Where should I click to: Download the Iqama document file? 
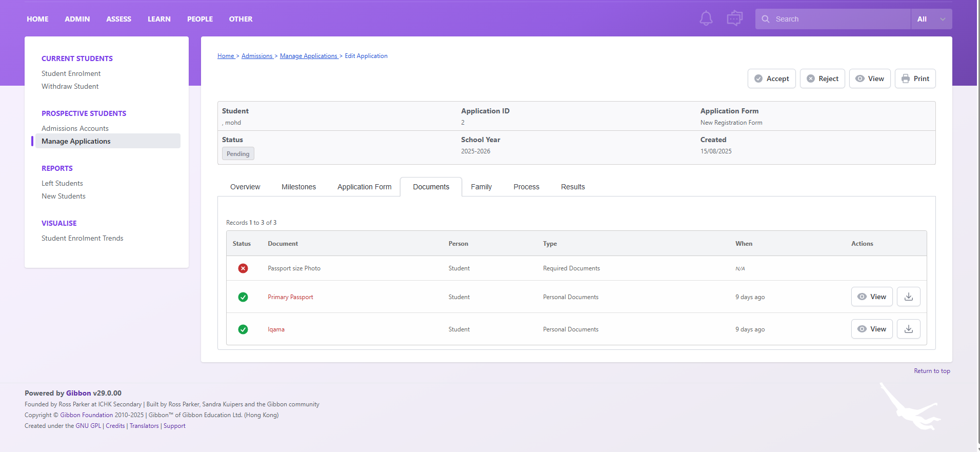tap(908, 329)
